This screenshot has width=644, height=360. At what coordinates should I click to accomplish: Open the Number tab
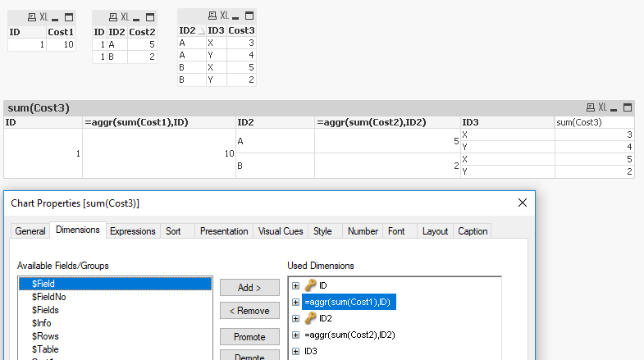pos(363,231)
